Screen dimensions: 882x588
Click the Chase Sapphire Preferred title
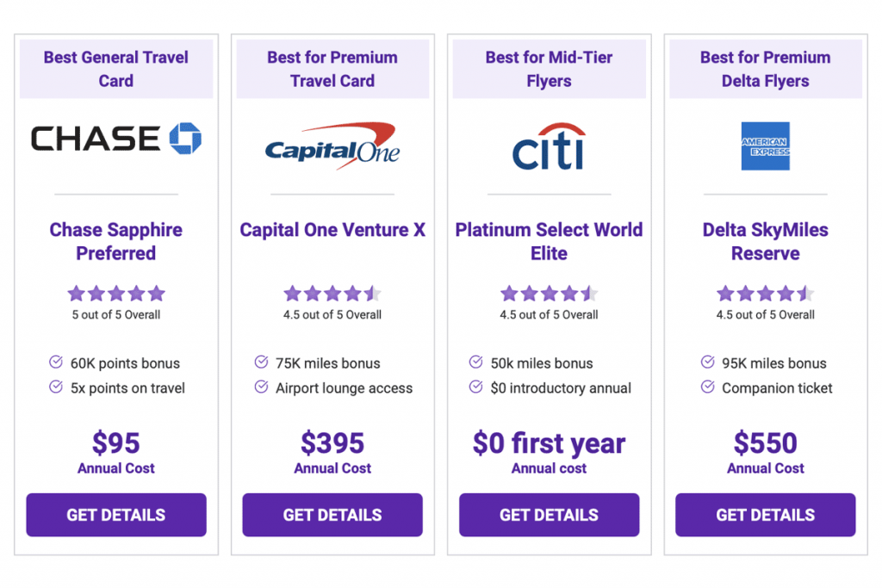click(116, 242)
